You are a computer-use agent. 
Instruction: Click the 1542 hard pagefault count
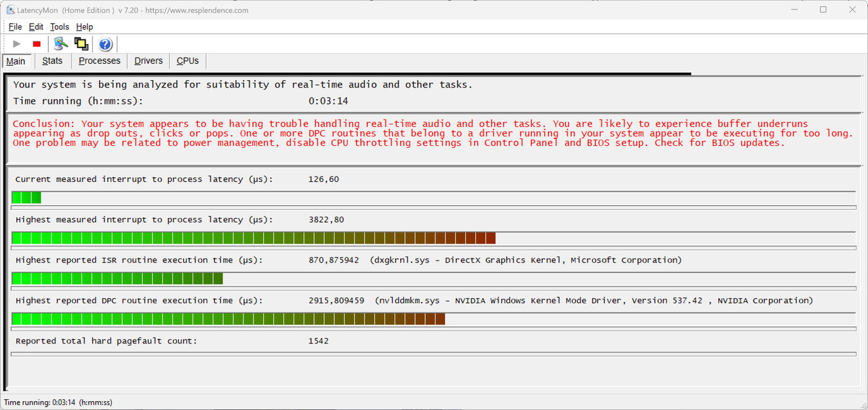pyautogui.click(x=318, y=341)
